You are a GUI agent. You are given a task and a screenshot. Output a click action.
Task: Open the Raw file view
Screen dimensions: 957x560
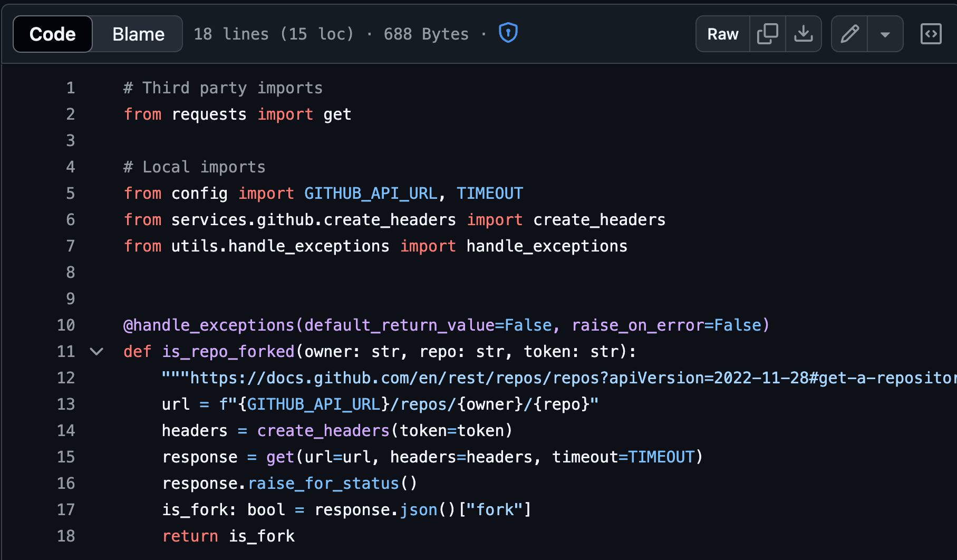click(722, 33)
